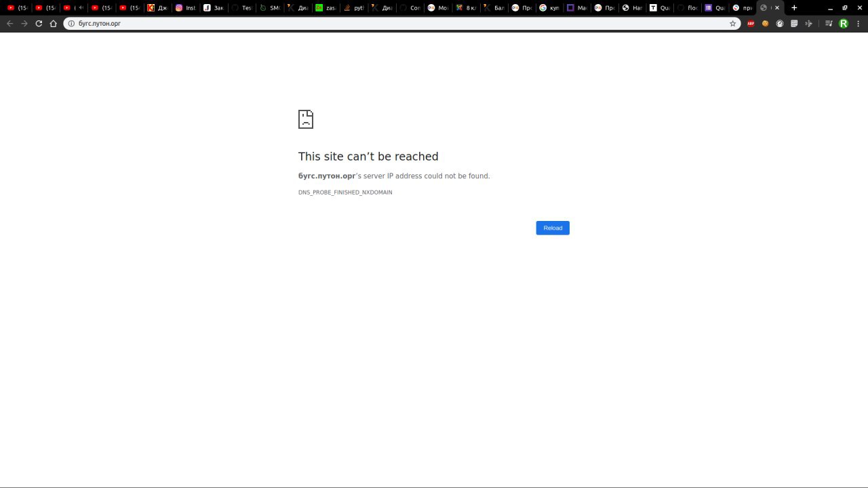The image size is (868, 488).
Task: Switch to the pyth tab
Action: click(353, 7)
